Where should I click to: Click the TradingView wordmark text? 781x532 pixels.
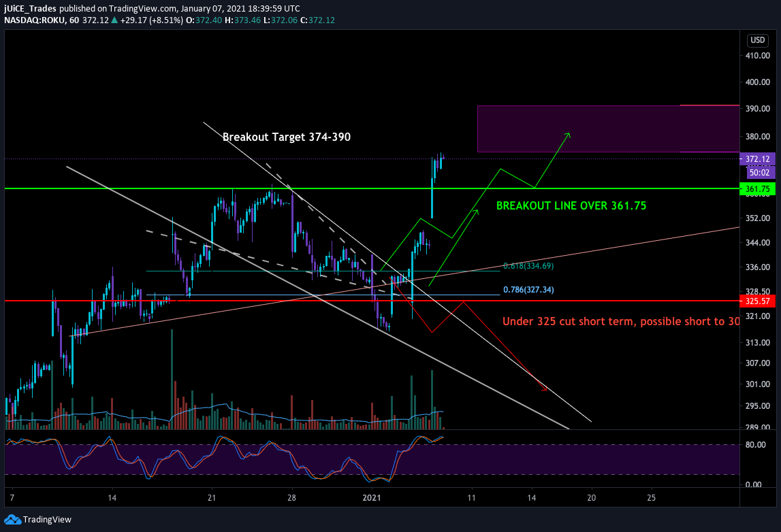[47, 520]
